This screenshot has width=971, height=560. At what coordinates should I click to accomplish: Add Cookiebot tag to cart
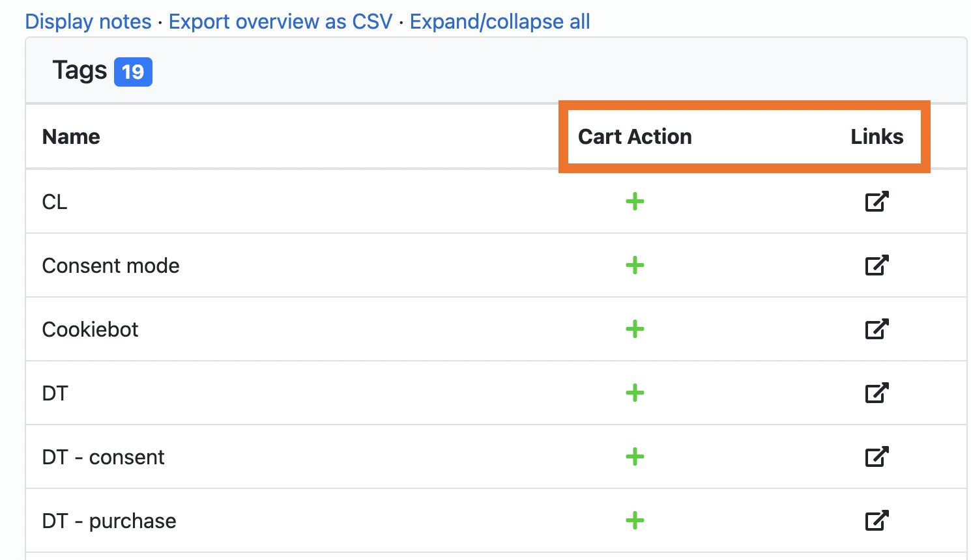pyautogui.click(x=635, y=329)
